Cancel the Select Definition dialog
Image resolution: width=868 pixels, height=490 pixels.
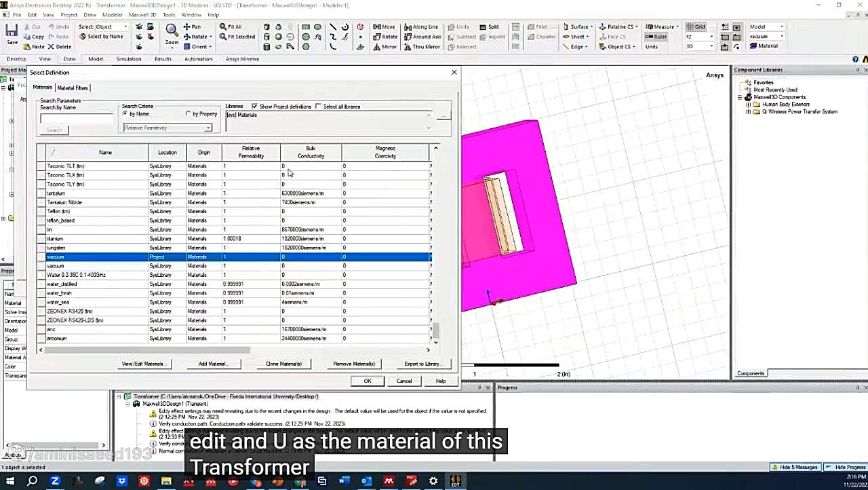point(404,381)
